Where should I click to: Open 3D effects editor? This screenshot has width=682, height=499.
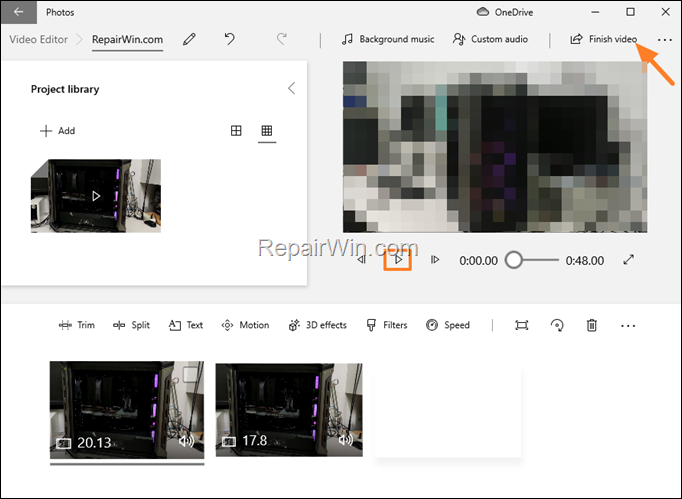pyautogui.click(x=318, y=325)
